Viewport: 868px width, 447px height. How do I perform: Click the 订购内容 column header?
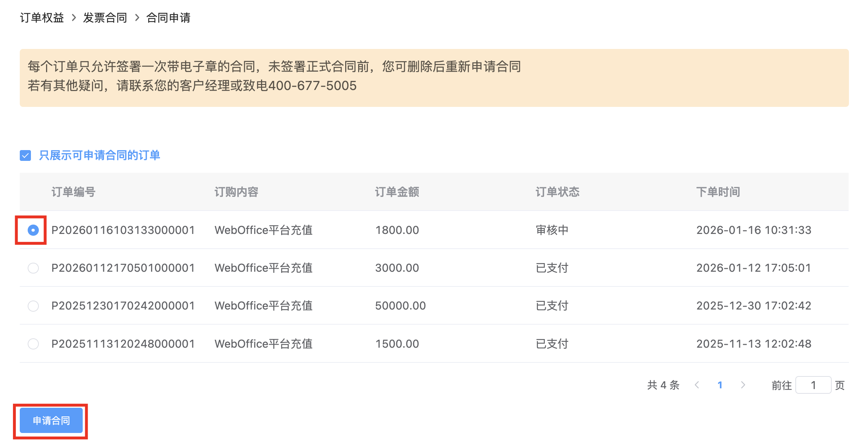point(236,192)
